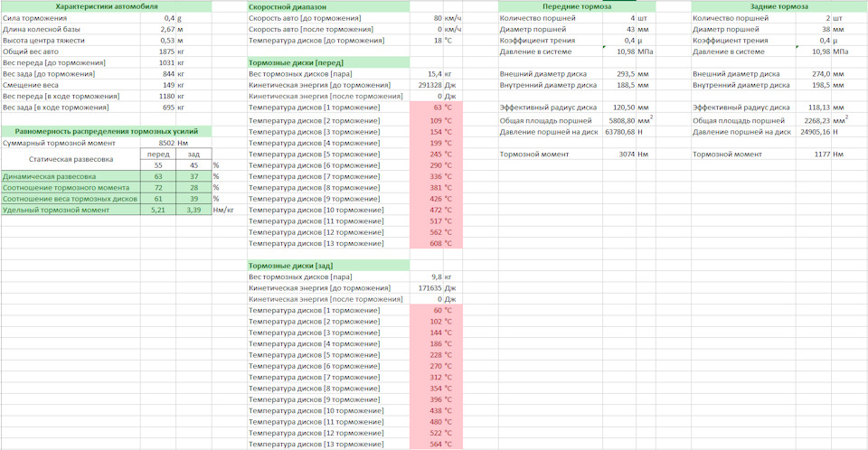
Task: Click the 'Тормозные диски [перед]' section header
Action: (328, 62)
